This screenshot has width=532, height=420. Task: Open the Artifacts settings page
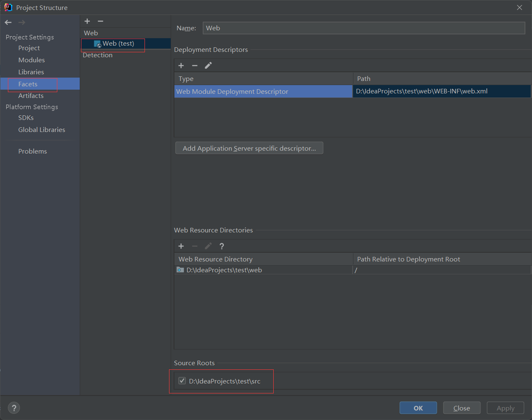tap(31, 96)
